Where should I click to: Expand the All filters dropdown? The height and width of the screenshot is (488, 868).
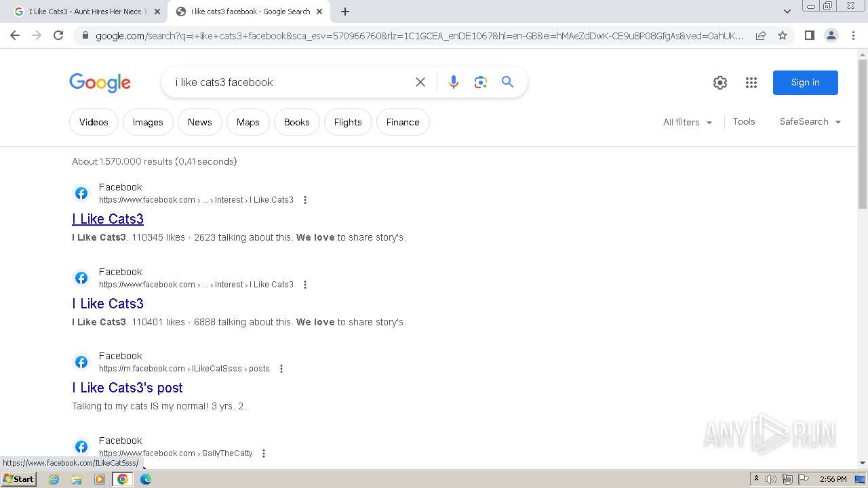click(x=688, y=122)
